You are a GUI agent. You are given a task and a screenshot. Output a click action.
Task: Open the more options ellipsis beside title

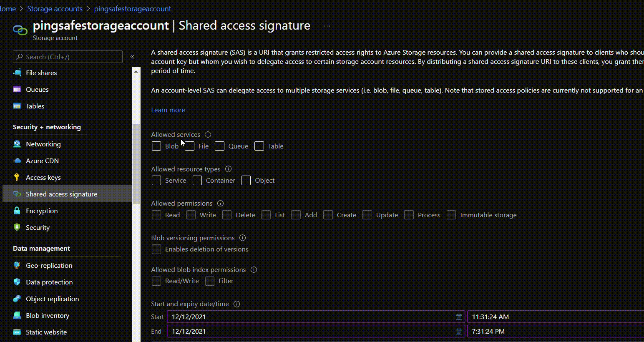click(327, 26)
